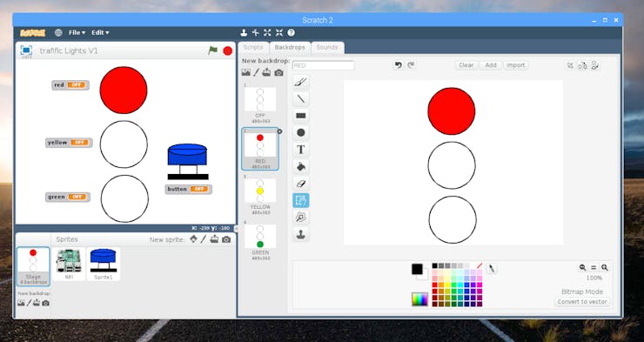Select the Line tool

tap(300, 98)
